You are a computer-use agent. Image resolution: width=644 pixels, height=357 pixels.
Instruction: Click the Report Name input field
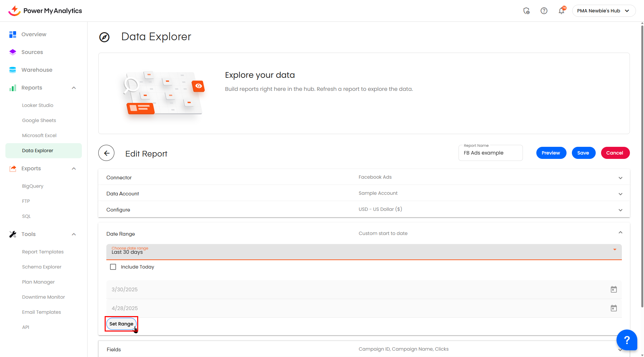490,153
